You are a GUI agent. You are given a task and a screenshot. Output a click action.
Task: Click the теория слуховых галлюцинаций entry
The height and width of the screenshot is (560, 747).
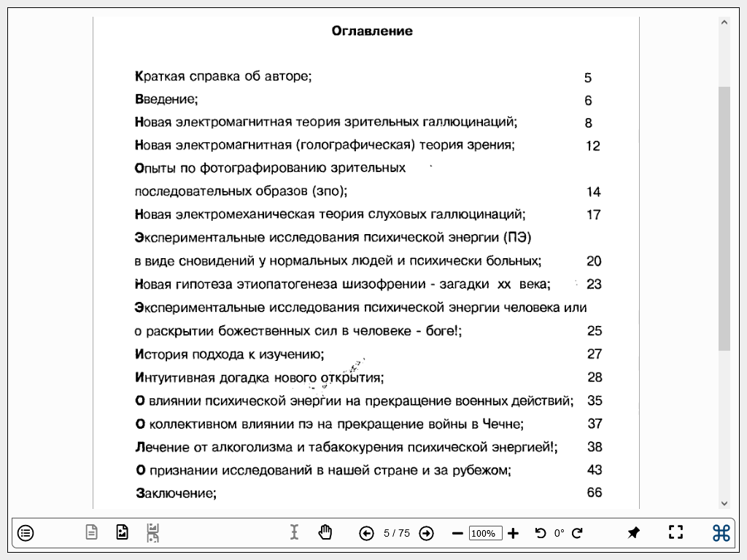point(330,214)
